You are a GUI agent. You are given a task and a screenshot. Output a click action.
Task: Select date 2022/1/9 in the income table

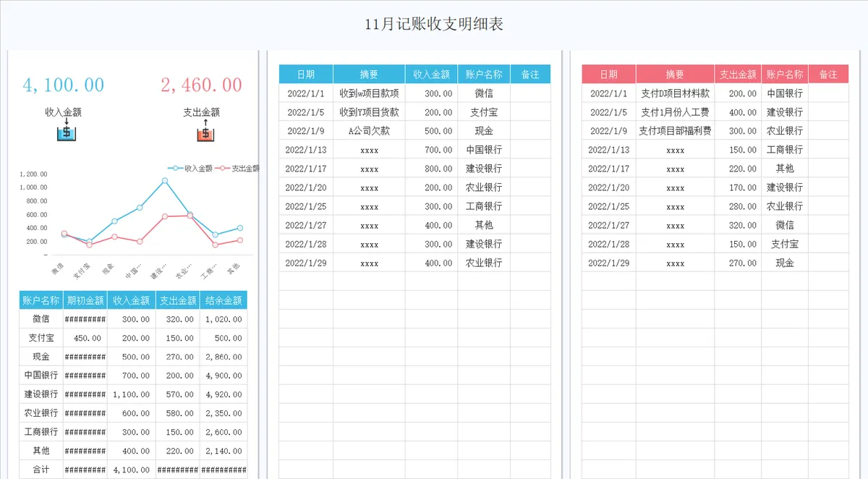coord(306,131)
